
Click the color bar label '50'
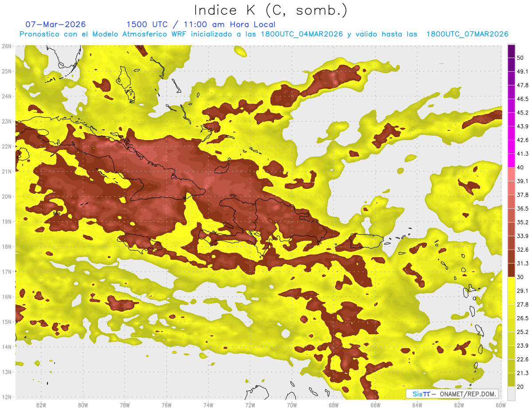520,58
